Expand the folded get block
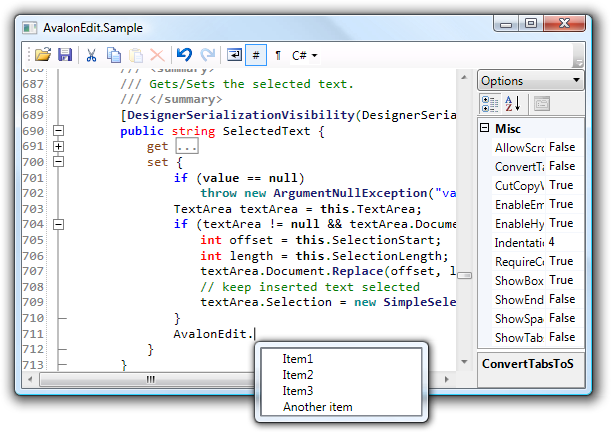The image size is (611, 441). pyautogui.click(x=57, y=147)
